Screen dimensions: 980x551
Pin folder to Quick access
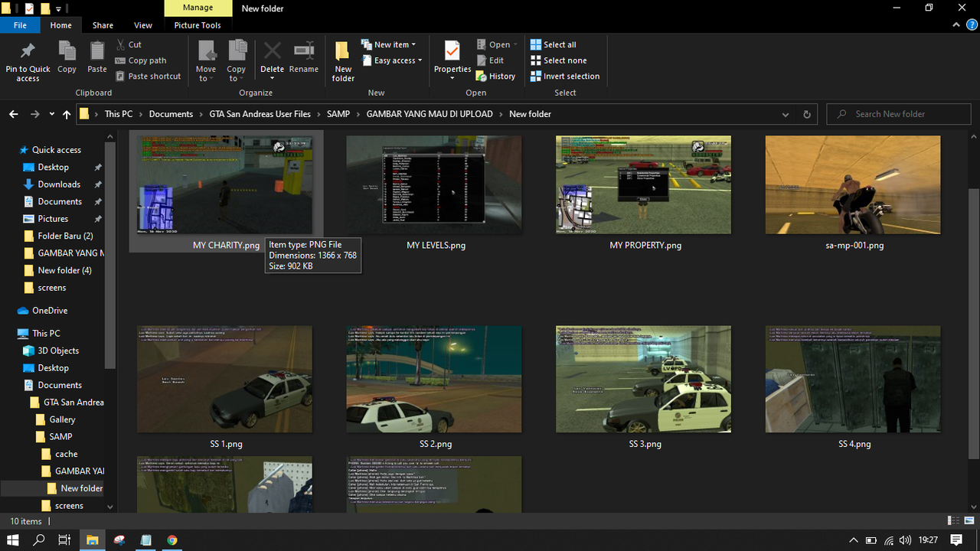pyautogui.click(x=28, y=61)
